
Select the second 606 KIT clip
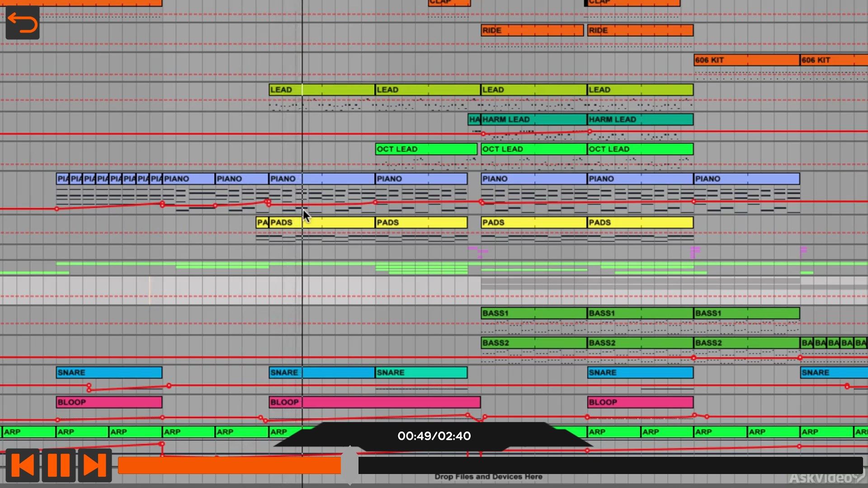point(834,60)
